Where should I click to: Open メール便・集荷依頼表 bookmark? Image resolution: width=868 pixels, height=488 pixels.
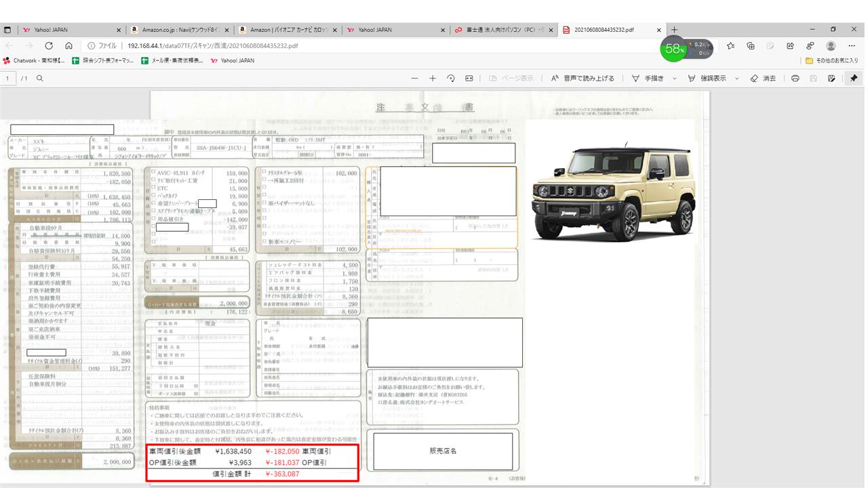click(x=172, y=60)
